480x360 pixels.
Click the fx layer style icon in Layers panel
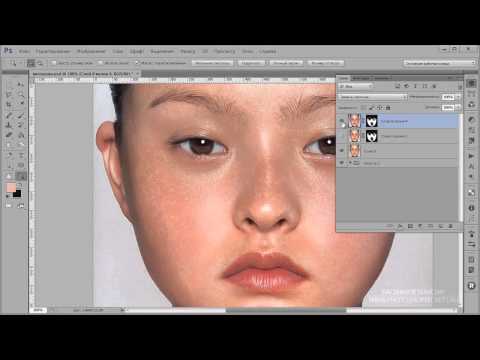click(400, 226)
